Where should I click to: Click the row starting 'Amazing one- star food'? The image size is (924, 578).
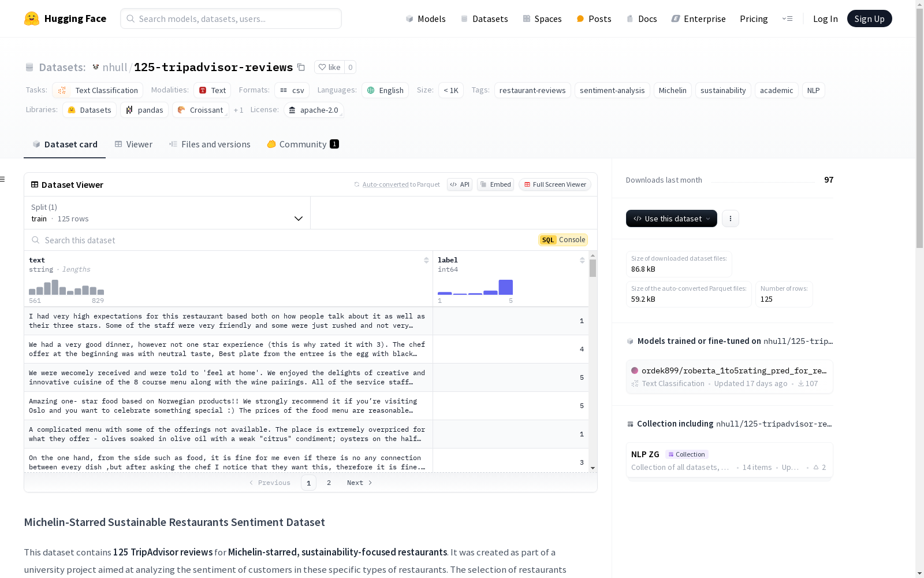pos(306,406)
